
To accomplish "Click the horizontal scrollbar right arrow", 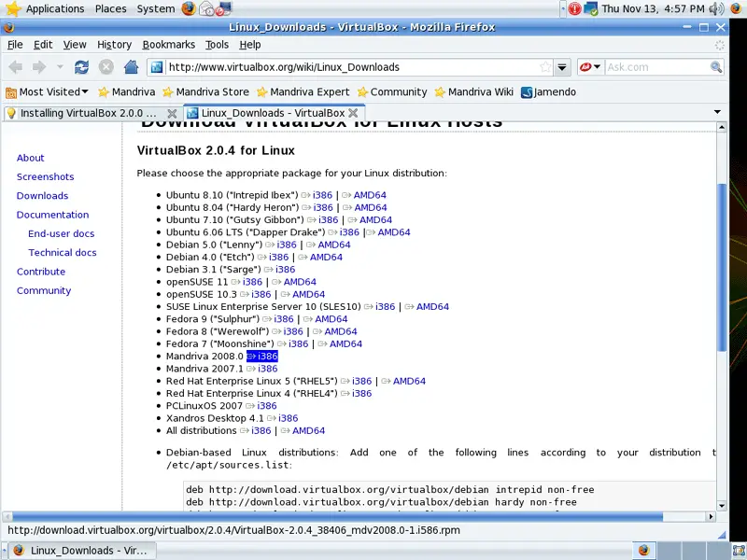I will 711,517.
